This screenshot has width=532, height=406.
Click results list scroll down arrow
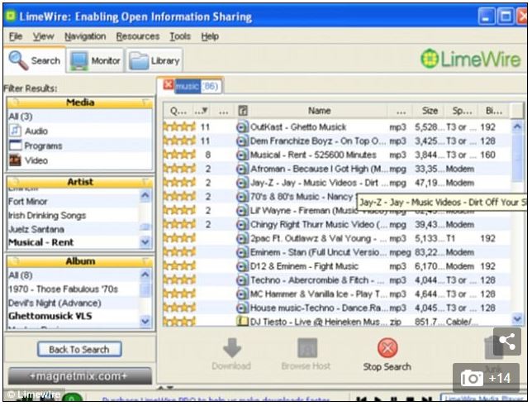click(517, 319)
